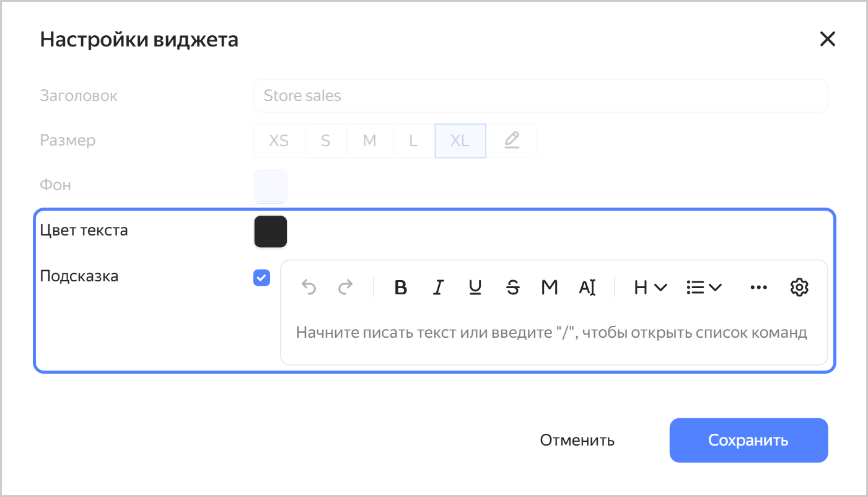Select the highlight marker icon
This screenshot has width=868, height=497.
click(x=549, y=287)
